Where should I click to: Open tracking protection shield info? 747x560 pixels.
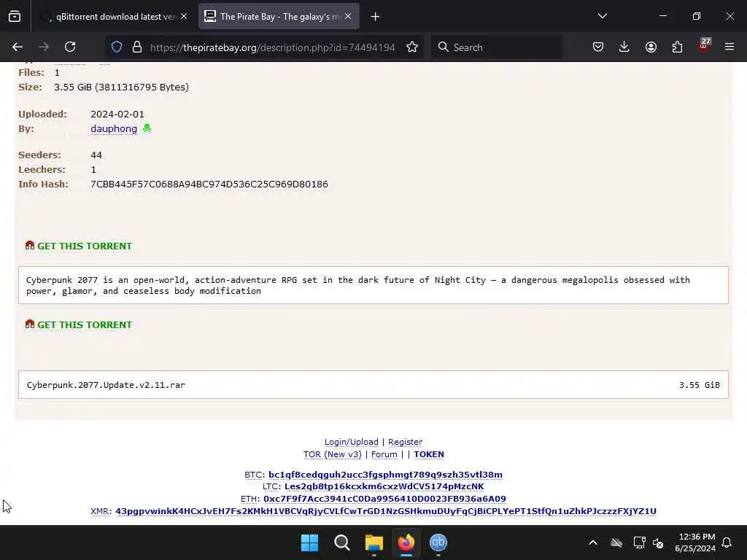pyautogui.click(x=117, y=47)
